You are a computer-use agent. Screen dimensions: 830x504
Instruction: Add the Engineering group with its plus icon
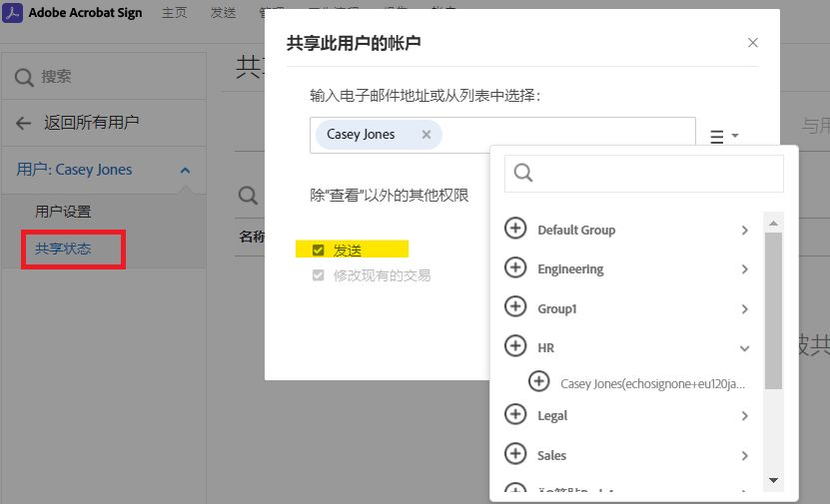tap(515, 267)
